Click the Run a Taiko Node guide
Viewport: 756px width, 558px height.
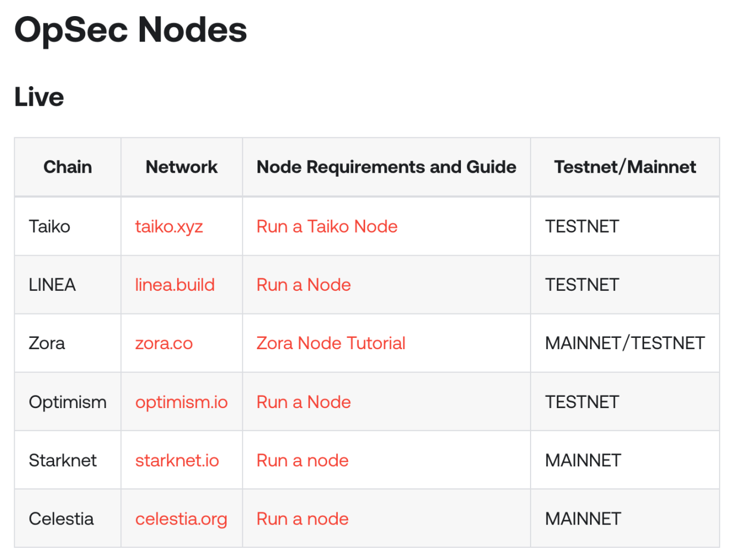pos(327,227)
